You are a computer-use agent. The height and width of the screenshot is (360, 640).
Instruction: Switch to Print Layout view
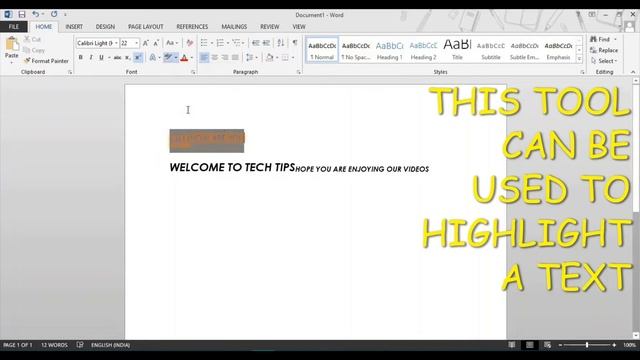coord(529,345)
